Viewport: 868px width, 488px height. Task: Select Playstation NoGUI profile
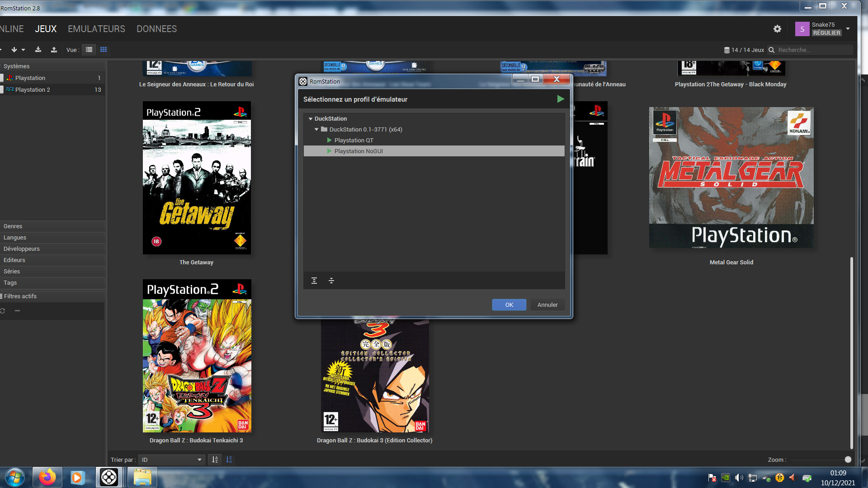(434, 151)
